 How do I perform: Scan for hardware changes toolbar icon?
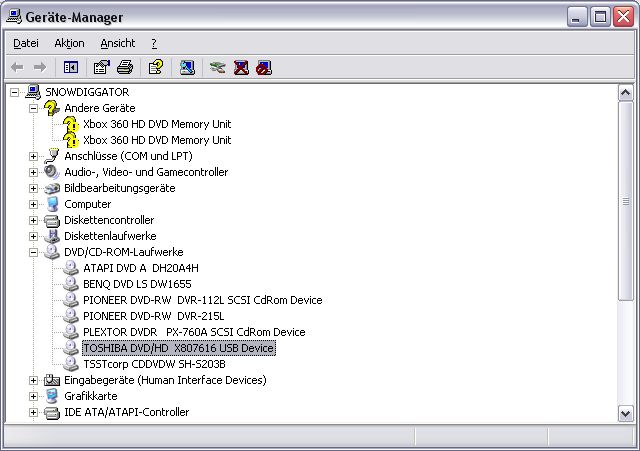click(x=187, y=67)
